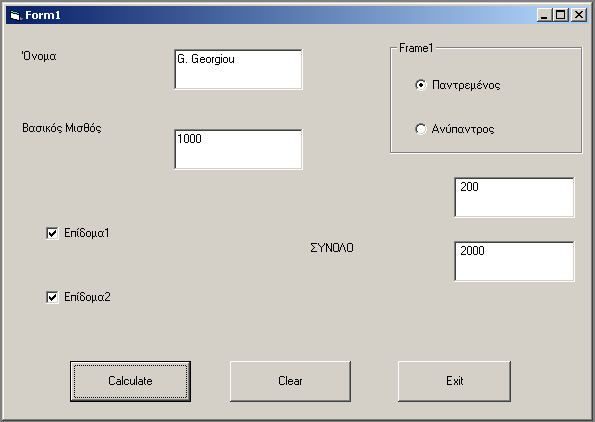Click the Clear button
This screenshot has height=422, width=595.
tap(290, 381)
